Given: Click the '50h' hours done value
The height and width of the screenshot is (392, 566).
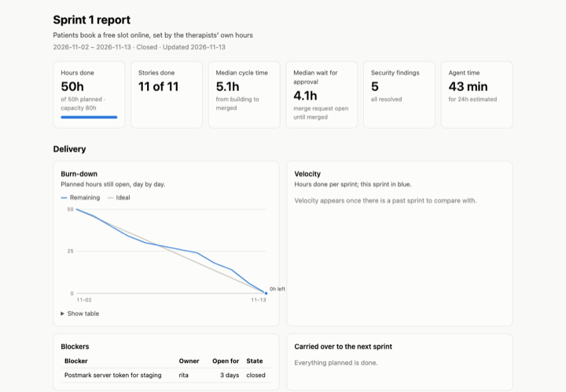Looking at the screenshot, I should coord(72,86).
